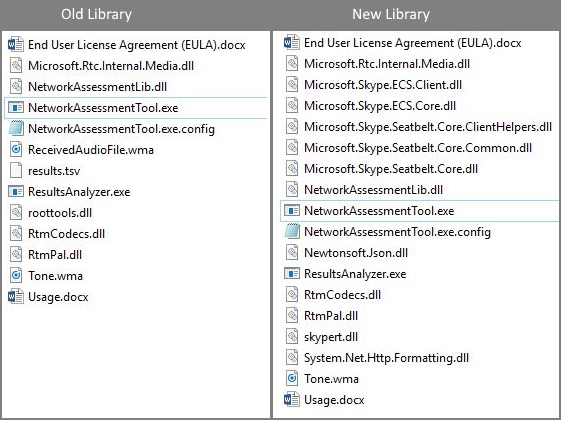The image size is (561, 421).
Task: Select System.Net.Http.Formatting.dll in New Library
Action: point(386,358)
